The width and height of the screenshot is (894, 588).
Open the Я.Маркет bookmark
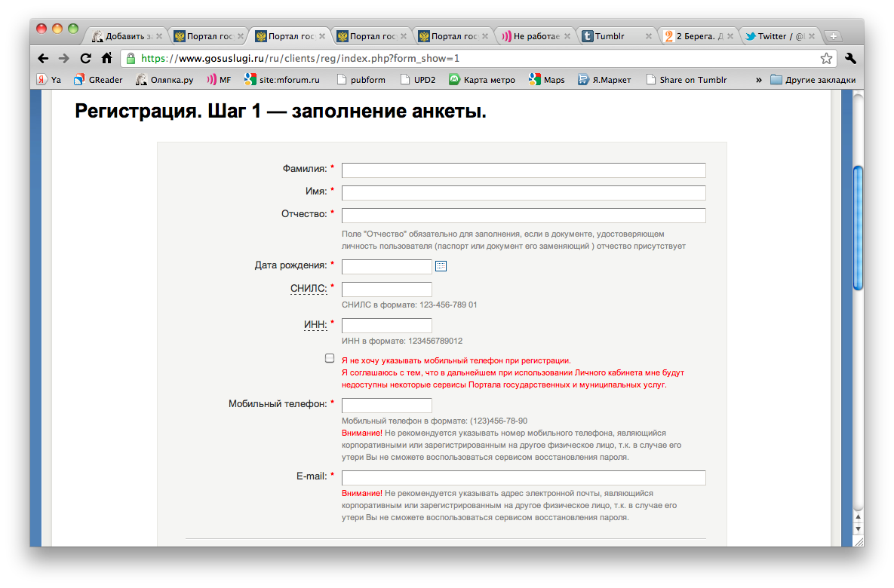point(604,80)
